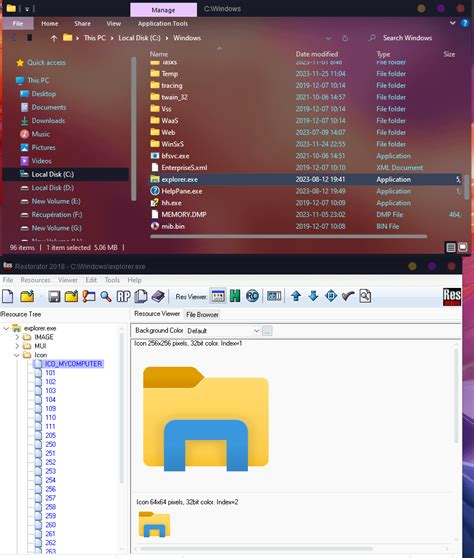
Task: Click the Save floppy disk icon
Action: coord(54,296)
